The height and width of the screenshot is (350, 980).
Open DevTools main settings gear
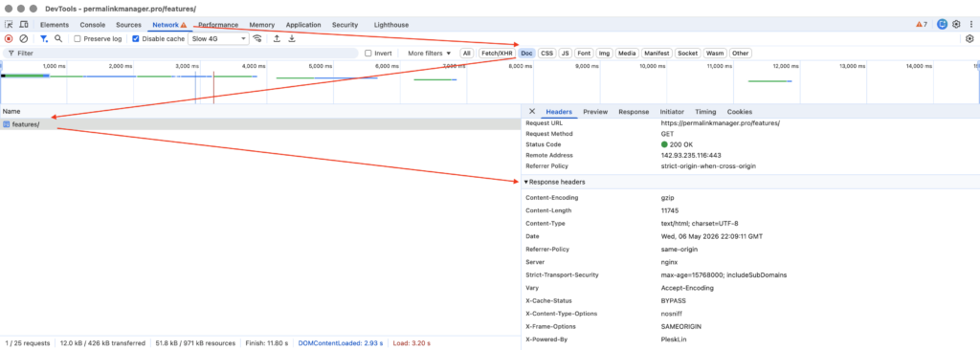956,24
